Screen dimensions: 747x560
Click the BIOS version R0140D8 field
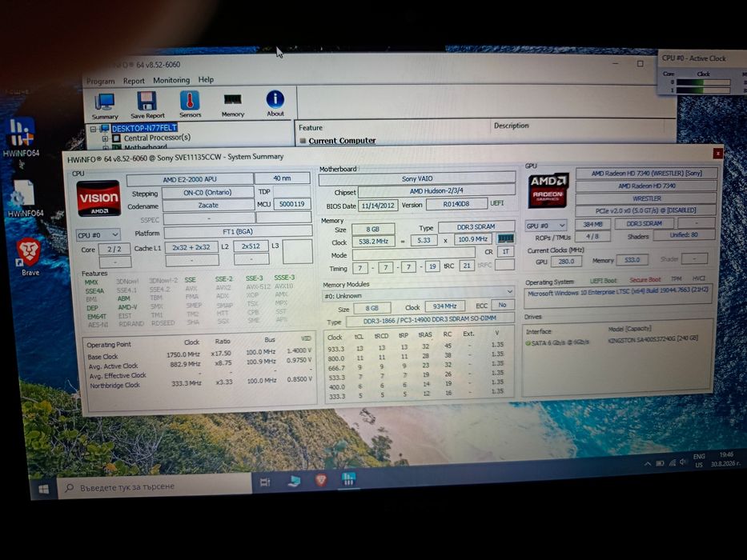(456, 204)
